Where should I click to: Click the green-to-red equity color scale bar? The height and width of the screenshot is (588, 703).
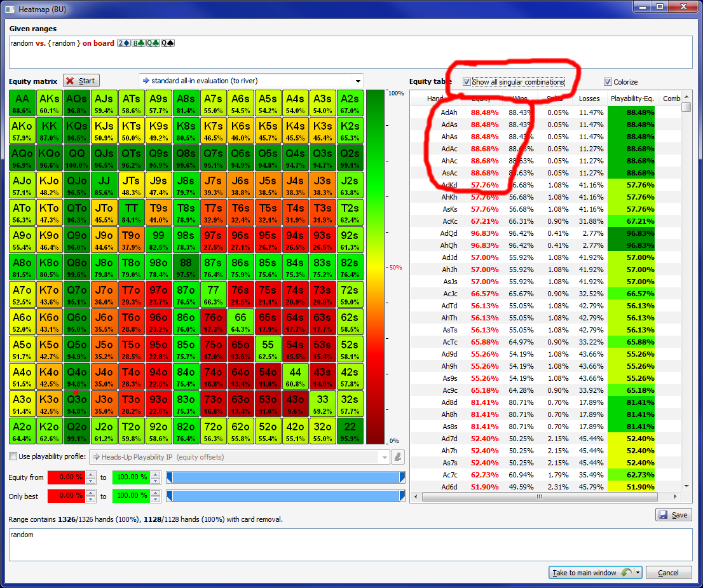point(375,267)
